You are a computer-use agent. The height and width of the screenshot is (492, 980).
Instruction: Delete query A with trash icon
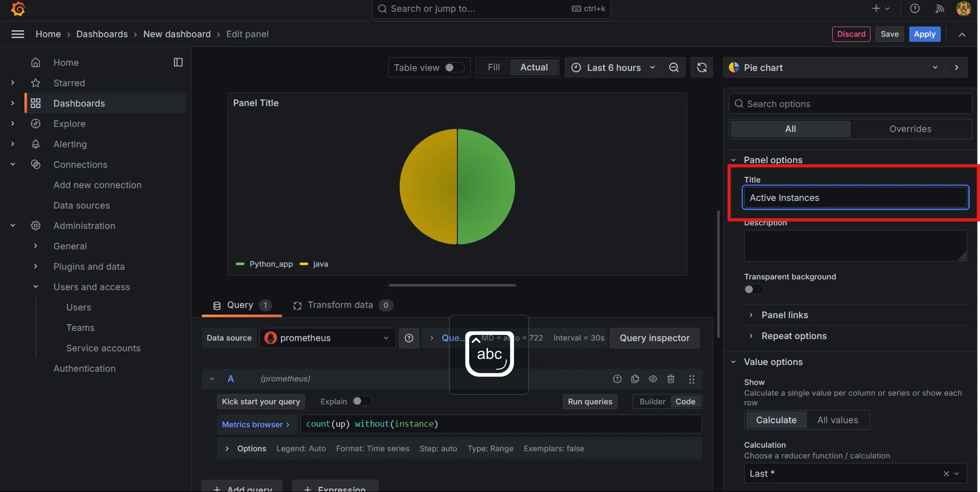pos(671,379)
